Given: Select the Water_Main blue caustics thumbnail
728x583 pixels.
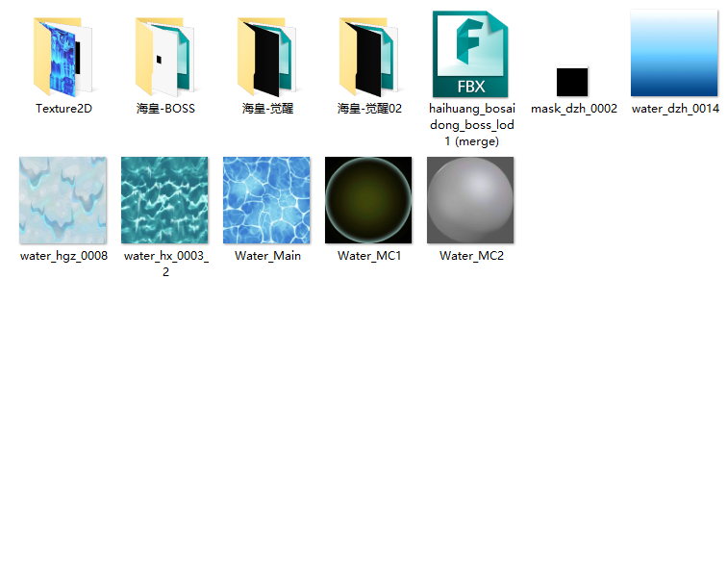Looking at the screenshot, I should tap(266, 200).
